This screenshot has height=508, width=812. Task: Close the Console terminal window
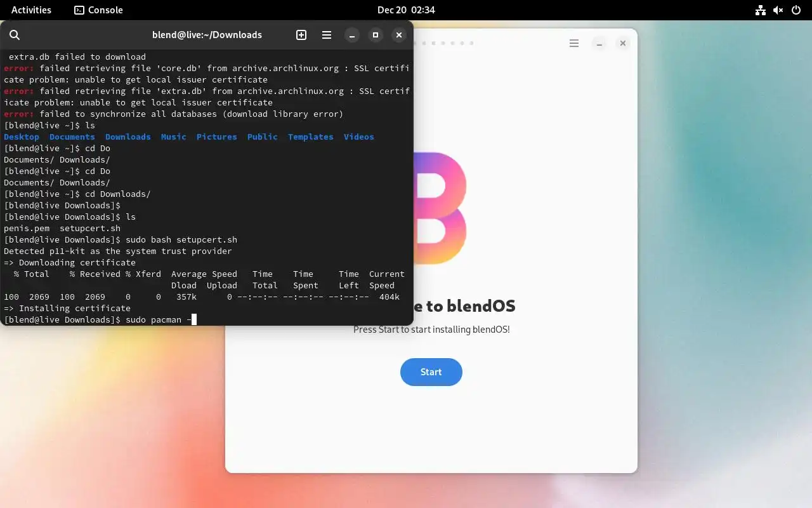pyautogui.click(x=399, y=35)
